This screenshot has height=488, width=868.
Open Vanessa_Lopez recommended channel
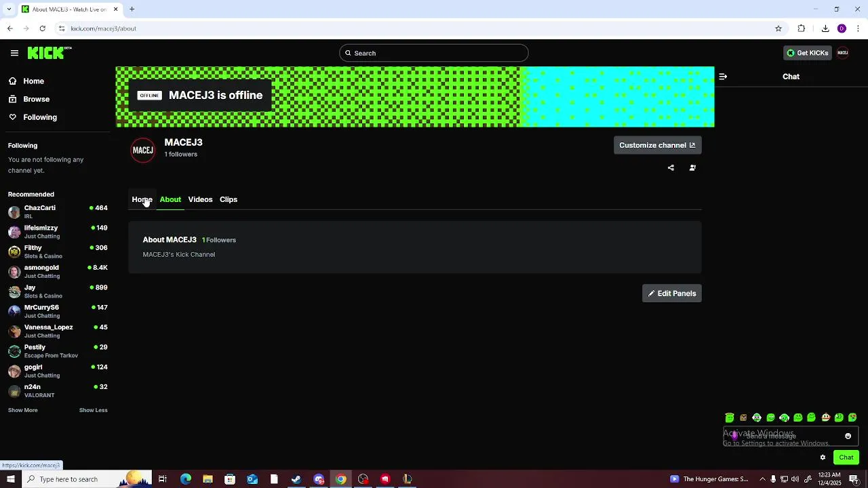tap(58, 331)
